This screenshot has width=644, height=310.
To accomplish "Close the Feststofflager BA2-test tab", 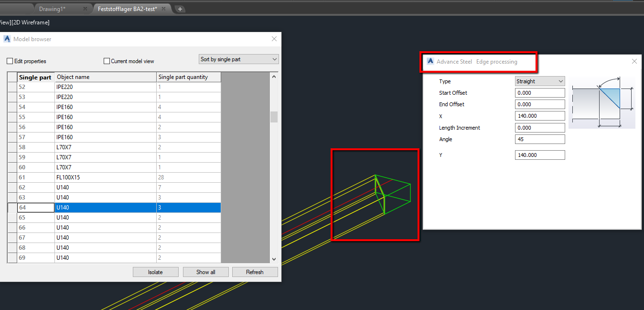I will [164, 8].
